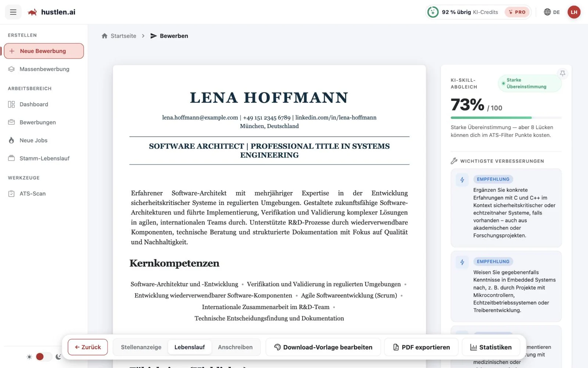Screen dimensions: 588x368
Task: Open the LH user avatar
Action: coord(574,12)
